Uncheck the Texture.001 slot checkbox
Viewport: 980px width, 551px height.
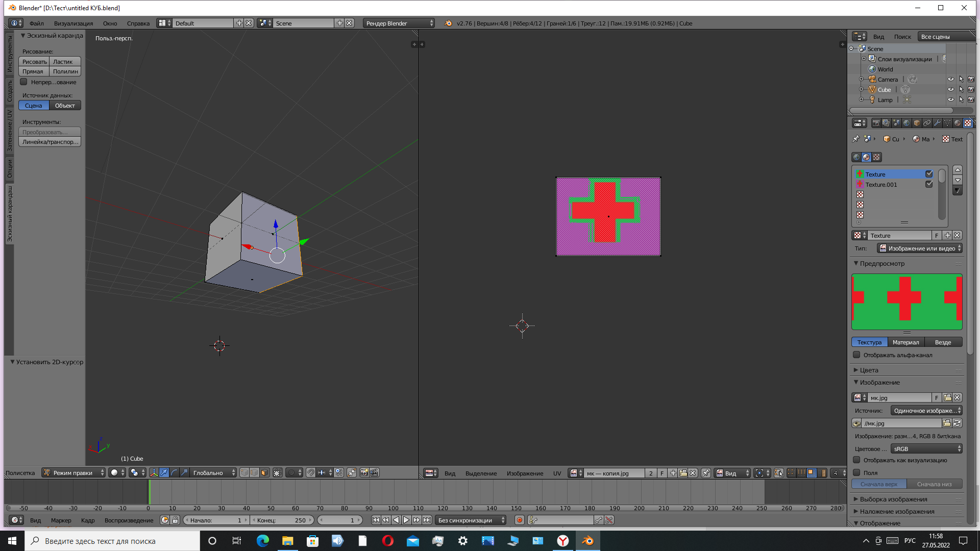coord(929,184)
